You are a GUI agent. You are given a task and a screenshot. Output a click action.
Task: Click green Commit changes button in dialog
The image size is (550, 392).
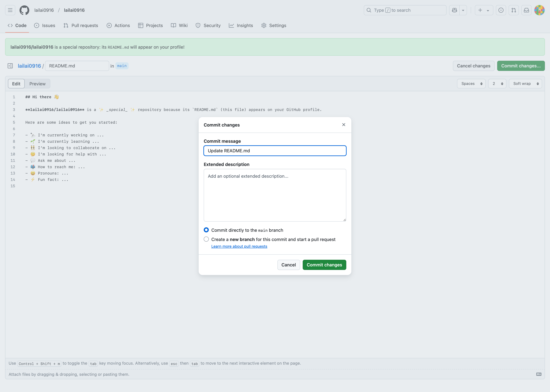pyautogui.click(x=324, y=265)
